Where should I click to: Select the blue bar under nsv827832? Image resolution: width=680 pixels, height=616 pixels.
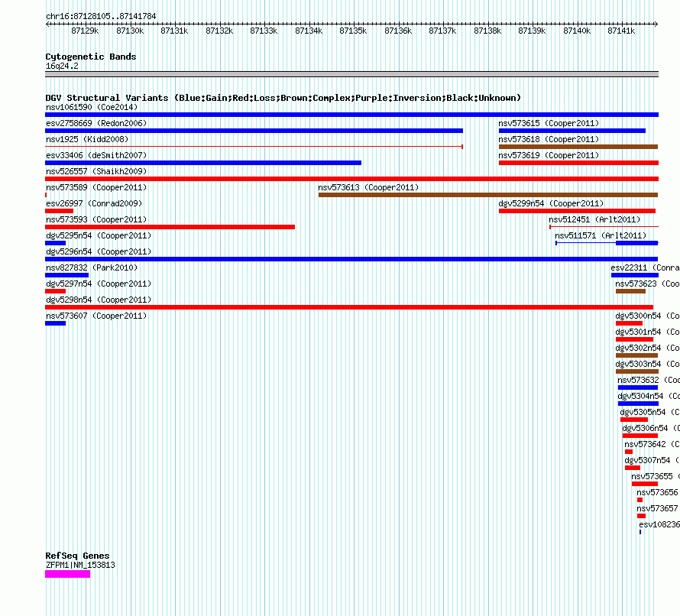tap(66, 275)
